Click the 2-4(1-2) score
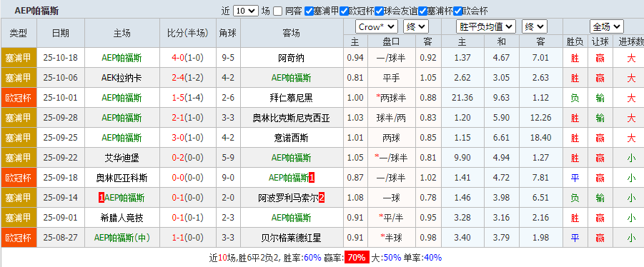This screenshot has width=644, height=267. 187,78
